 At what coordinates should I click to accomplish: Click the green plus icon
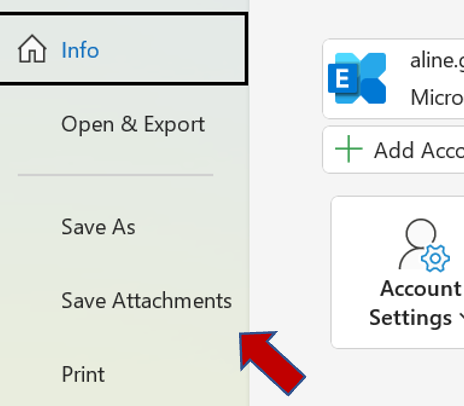[349, 149]
